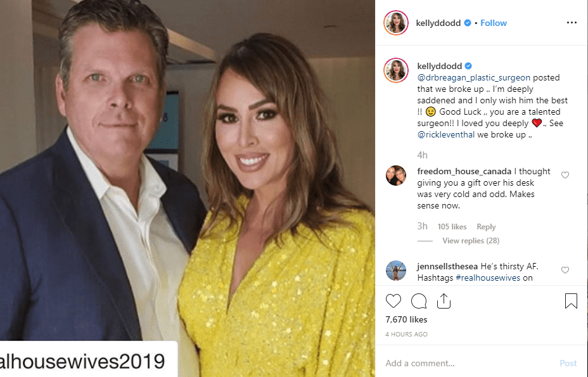Open the kellyddodd username in caption
Image resolution: width=588 pixels, height=377 pixels.
(x=440, y=66)
